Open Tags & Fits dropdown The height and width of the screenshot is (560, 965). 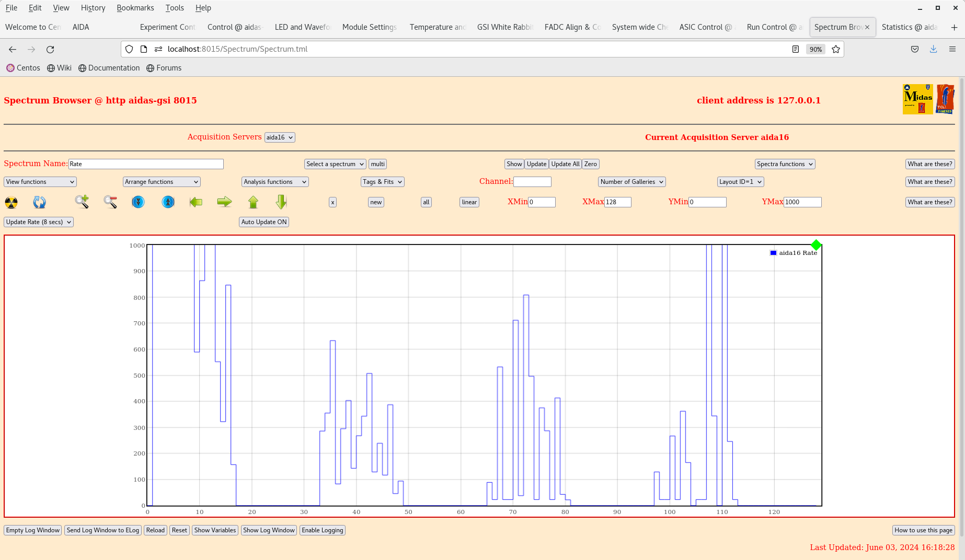tap(383, 182)
